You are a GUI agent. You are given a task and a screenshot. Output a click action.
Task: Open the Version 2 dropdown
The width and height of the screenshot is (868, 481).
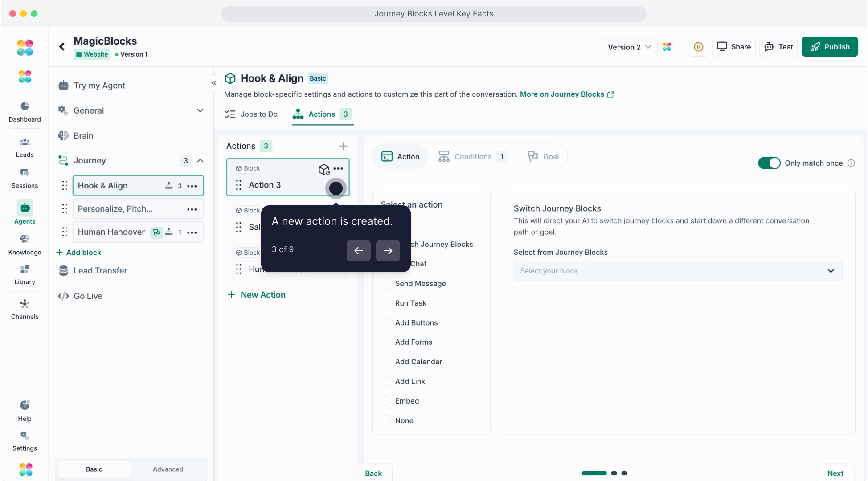click(x=629, y=47)
